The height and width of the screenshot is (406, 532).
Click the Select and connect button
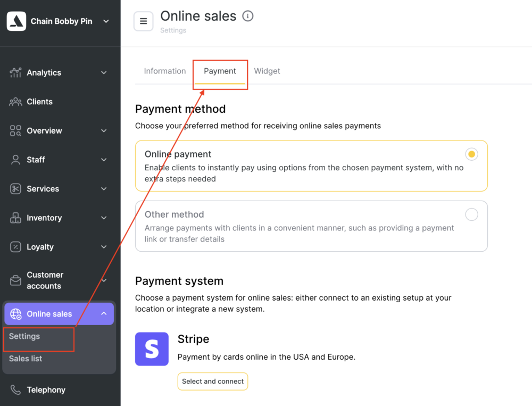pos(213,381)
